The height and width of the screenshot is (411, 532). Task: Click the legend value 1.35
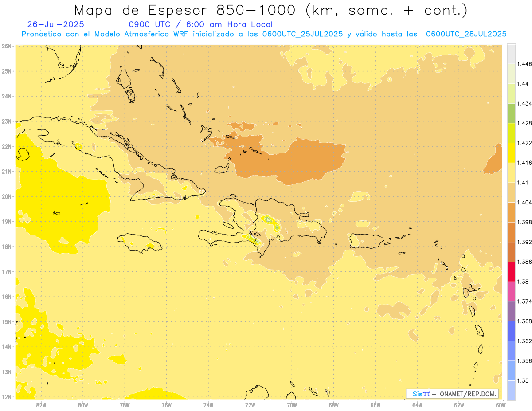coord(523,380)
